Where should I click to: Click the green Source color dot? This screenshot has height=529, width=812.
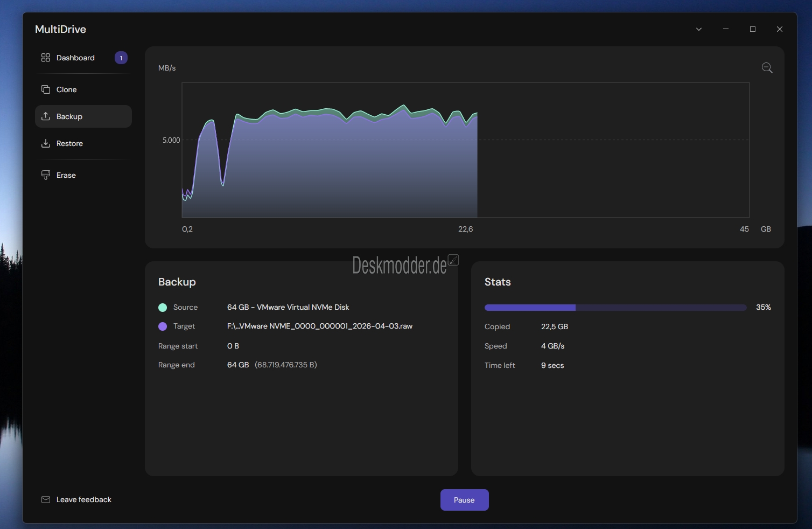tap(163, 308)
